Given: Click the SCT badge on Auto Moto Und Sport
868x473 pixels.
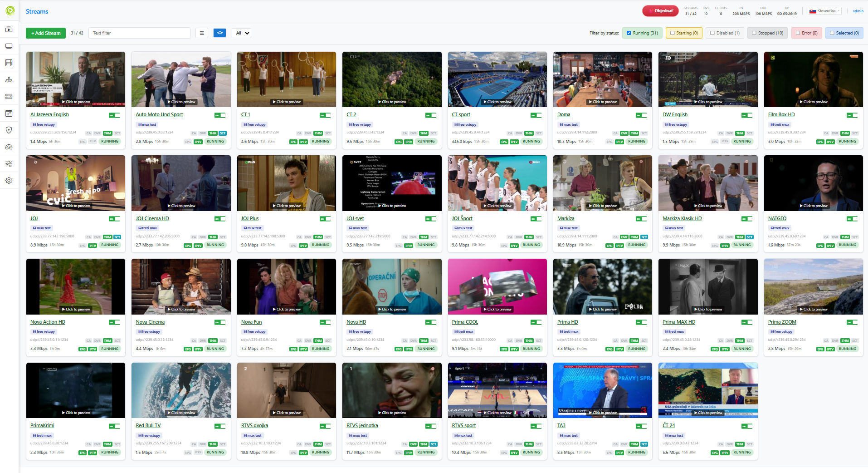Looking at the screenshot, I should 223,133.
